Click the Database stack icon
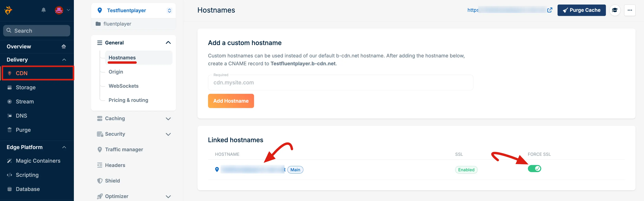This screenshot has height=201, width=644. [9, 189]
